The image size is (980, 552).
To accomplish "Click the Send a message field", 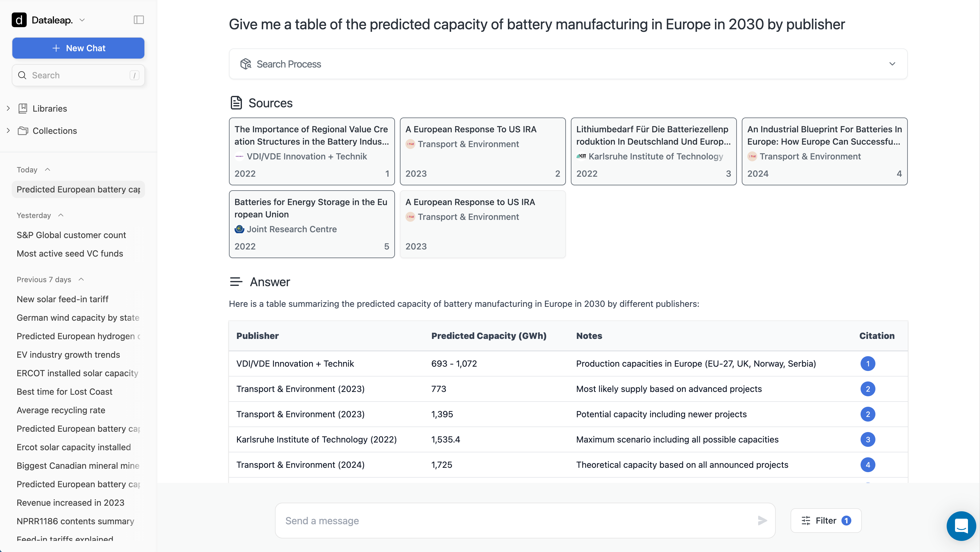I will [517, 521].
